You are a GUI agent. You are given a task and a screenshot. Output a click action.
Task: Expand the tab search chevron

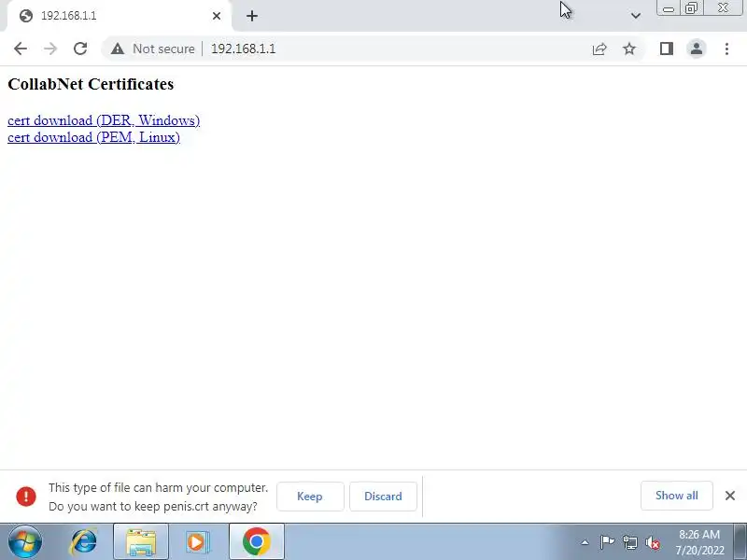[636, 16]
